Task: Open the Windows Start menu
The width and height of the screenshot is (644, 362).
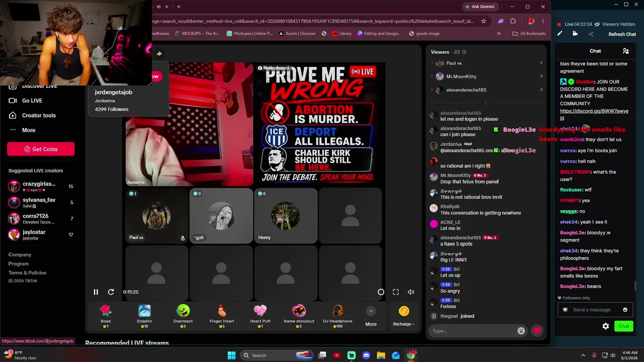Action: pyautogui.click(x=231, y=355)
